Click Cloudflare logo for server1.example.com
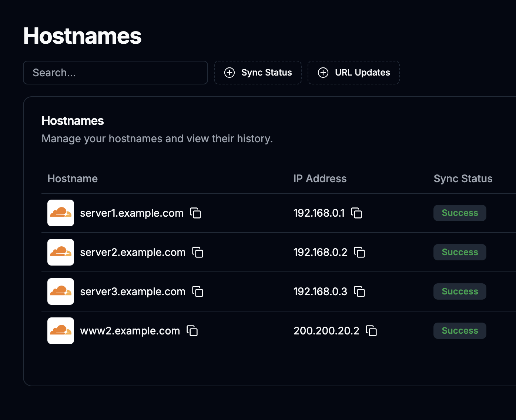Viewport: 516px width, 420px height. click(x=61, y=213)
